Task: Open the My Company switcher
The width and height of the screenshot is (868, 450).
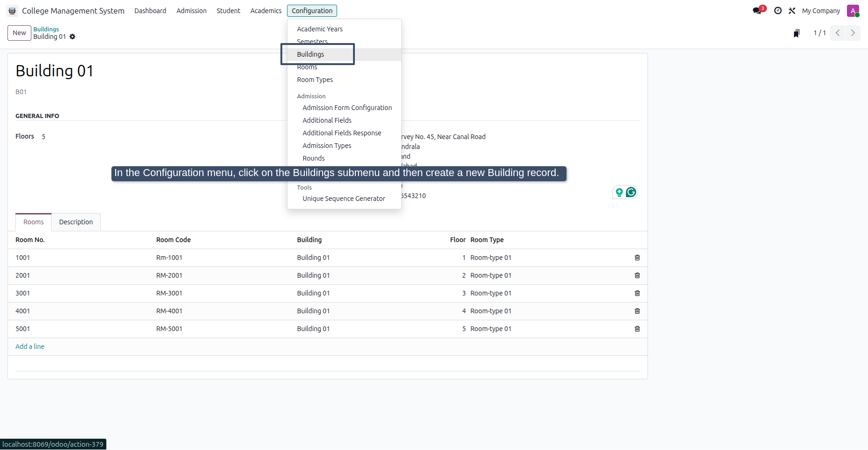Action: click(x=821, y=11)
